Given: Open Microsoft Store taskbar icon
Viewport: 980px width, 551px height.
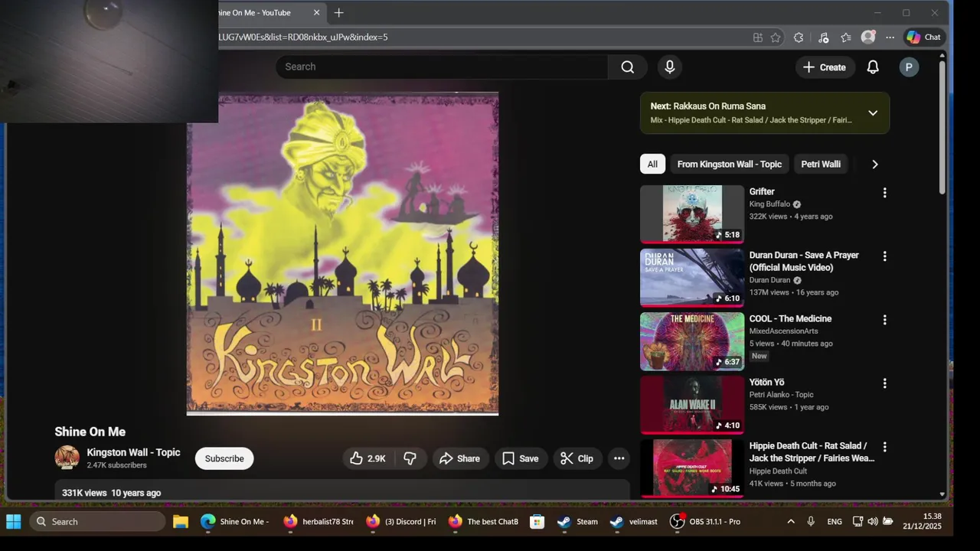Looking at the screenshot, I should tap(537, 521).
